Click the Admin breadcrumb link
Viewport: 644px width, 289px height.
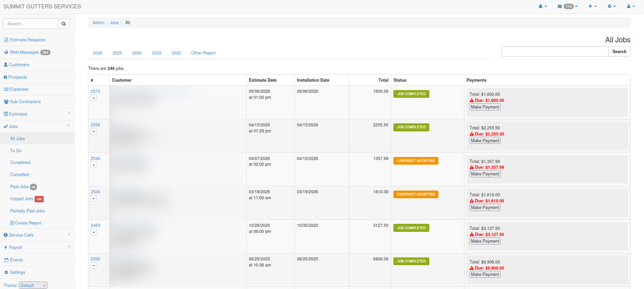pos(98,23)
